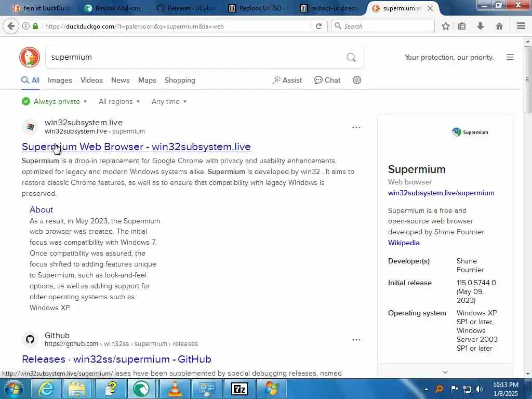Open the Basilisk browser taskbar icon
532x399 pixels.
point(141,389)
